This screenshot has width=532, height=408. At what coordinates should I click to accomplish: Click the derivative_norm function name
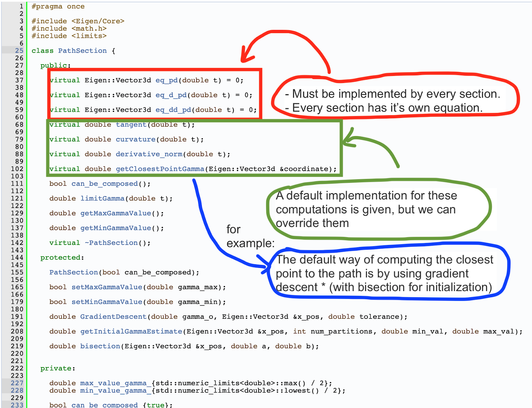click(x=149, y=154)
